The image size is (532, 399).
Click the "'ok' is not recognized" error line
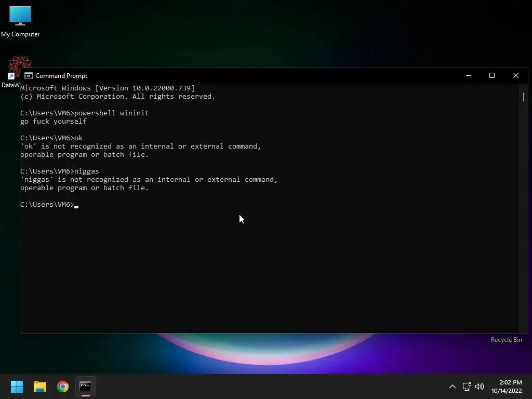coord(140,146)
